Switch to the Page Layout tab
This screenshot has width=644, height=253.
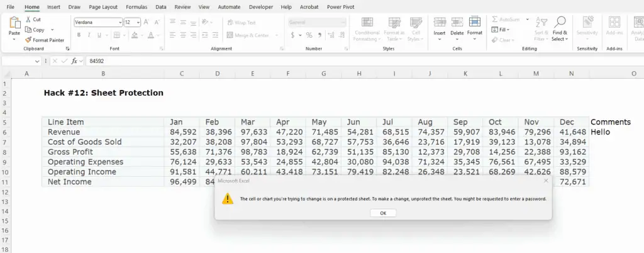point(103,7)
